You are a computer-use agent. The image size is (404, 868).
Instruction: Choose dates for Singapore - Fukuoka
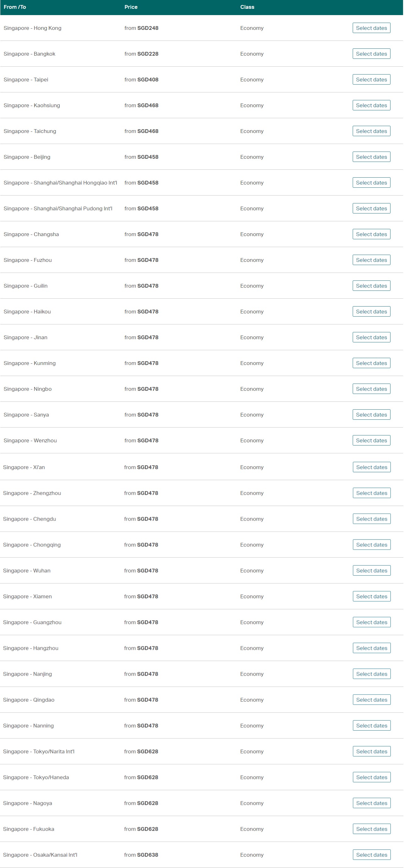tap(372, 829)
